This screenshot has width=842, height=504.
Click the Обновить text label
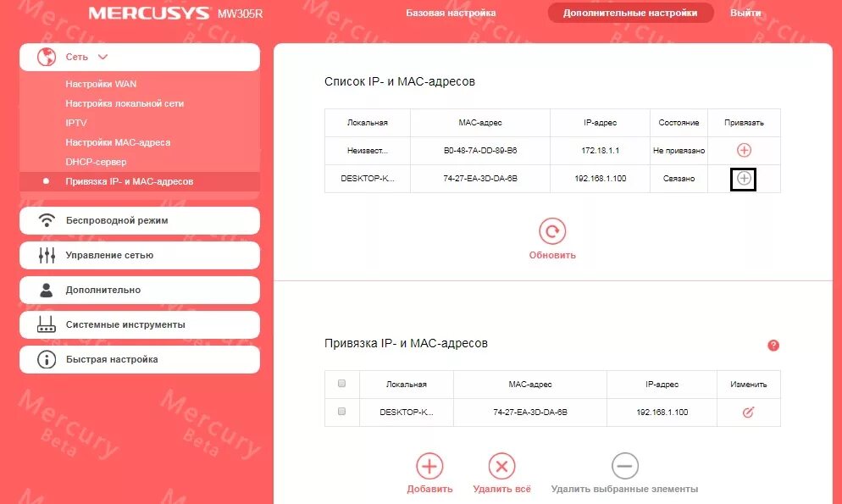tap(552, 256)
